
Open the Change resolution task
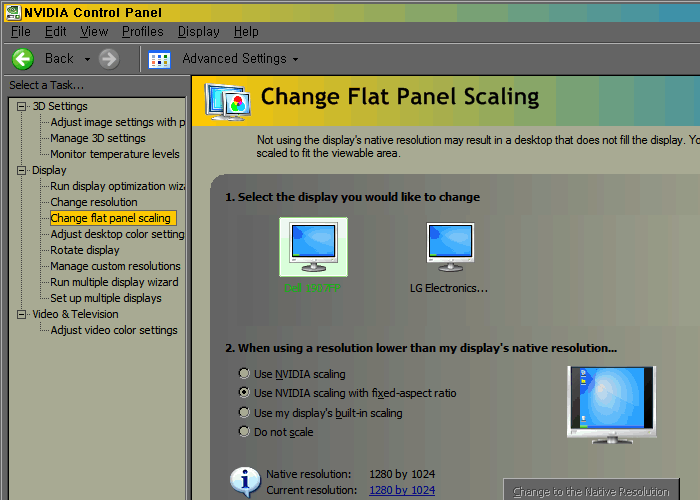(94, 202)
